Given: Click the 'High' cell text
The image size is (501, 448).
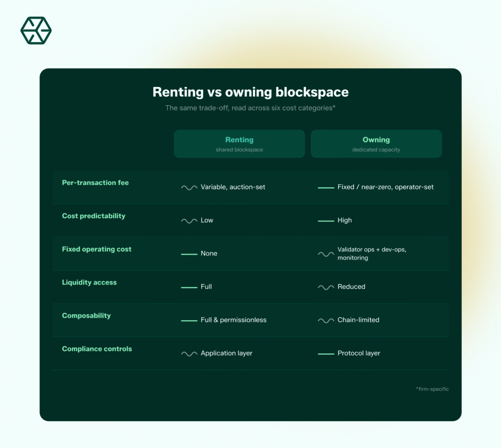Looking at the screenshot, I should pos(344,220).
